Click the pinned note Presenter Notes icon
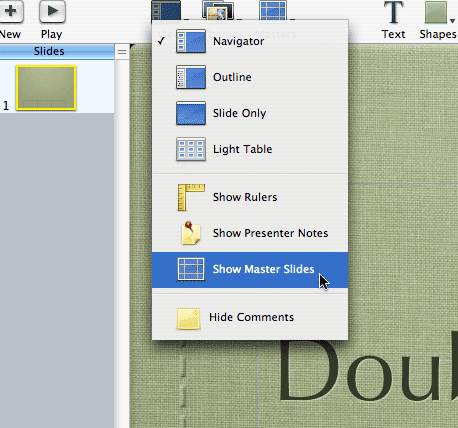Image resolution: width=458 pixels, height=428 pixels. coord(191,233)
